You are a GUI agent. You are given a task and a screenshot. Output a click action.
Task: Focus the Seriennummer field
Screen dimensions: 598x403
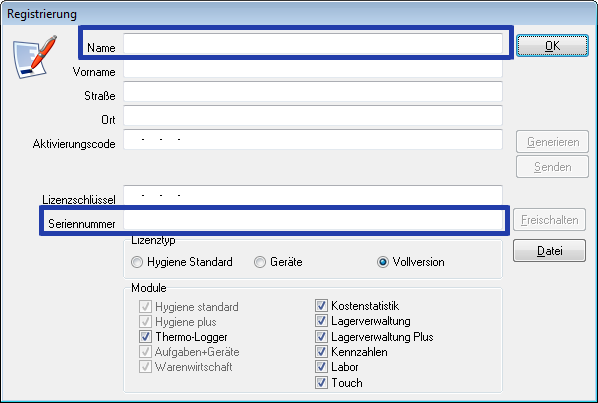pos(313,220)
